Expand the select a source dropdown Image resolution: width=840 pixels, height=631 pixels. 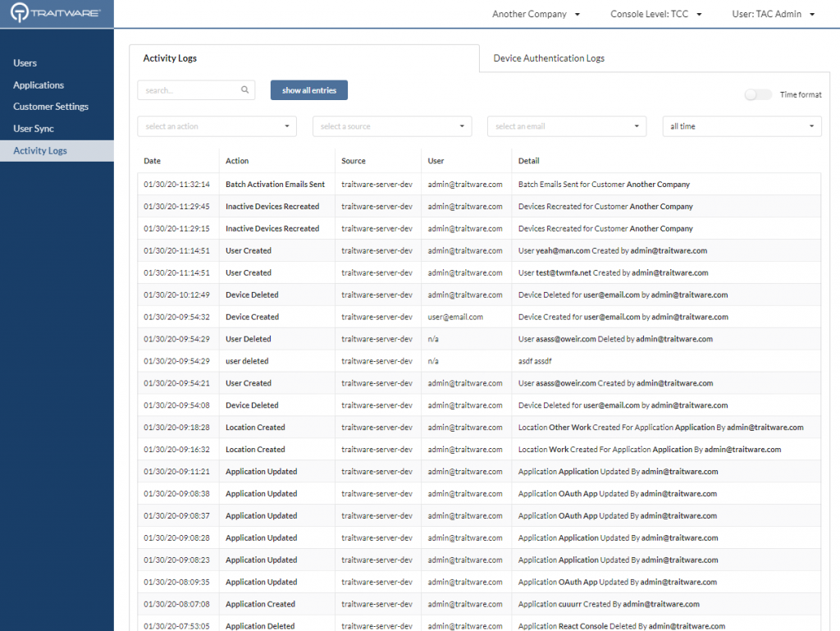point(392,126)
